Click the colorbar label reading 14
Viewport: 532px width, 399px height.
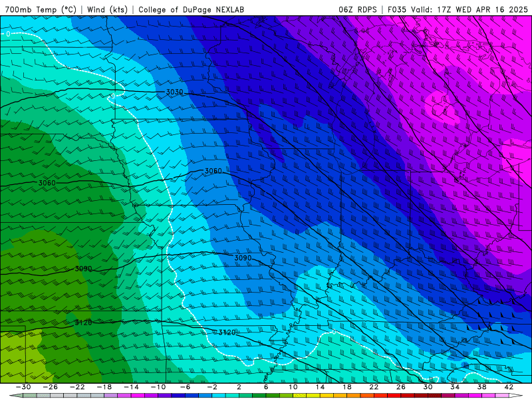tap(320, 387)
